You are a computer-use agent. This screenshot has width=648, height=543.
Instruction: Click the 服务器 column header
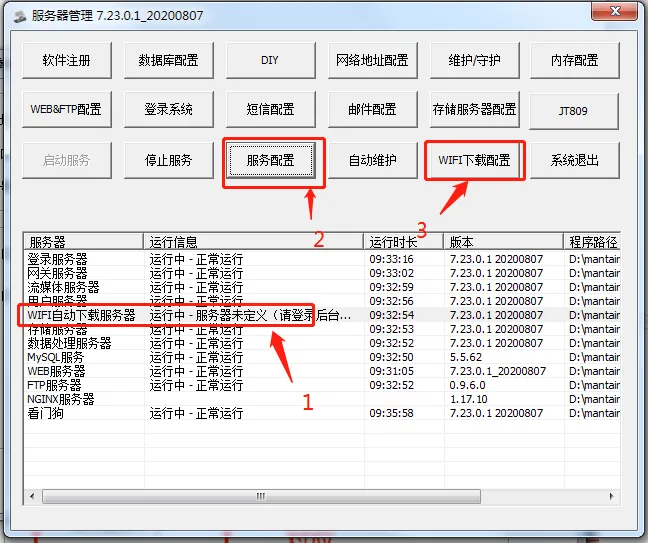pos(83,242)
